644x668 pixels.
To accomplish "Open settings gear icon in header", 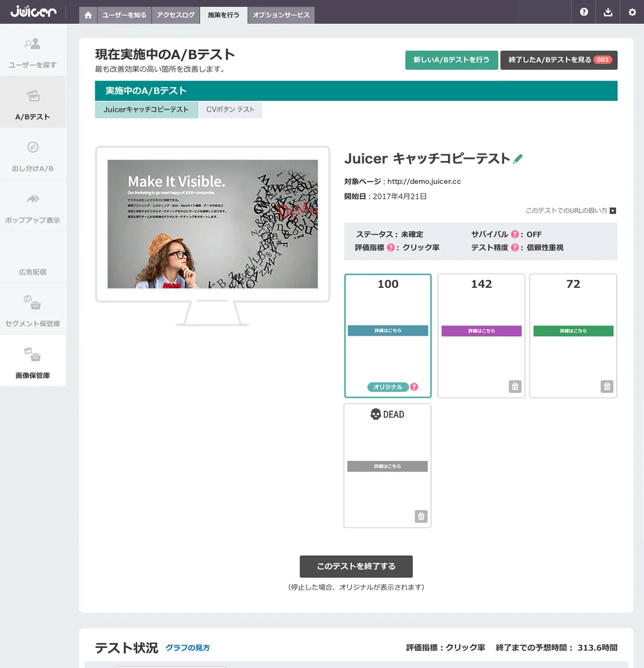I will click(632, 12).
